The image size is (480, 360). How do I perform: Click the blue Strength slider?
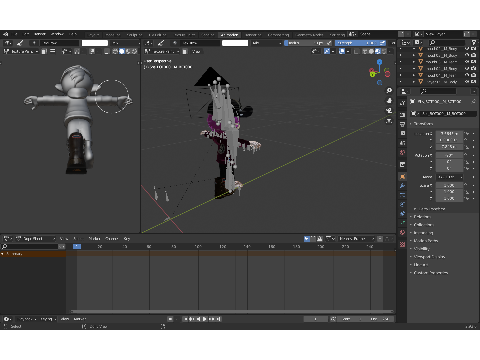tap(356, 43)
